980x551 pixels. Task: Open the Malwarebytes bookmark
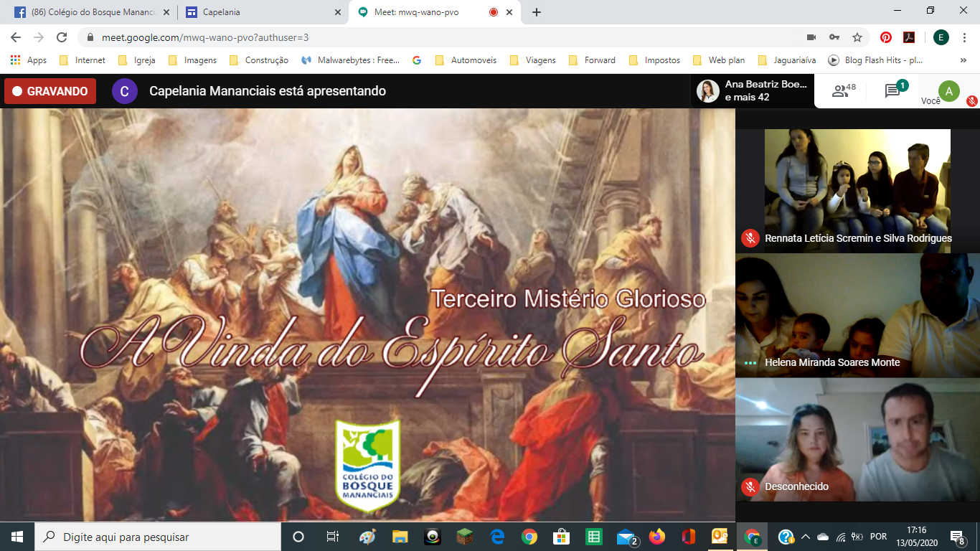click(350, 60)
